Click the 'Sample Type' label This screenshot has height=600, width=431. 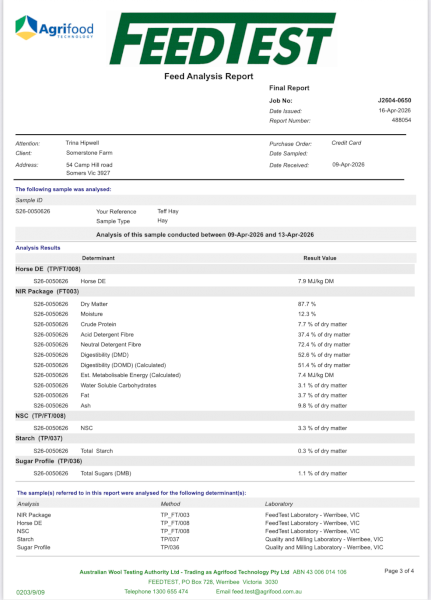pos(113,221)
